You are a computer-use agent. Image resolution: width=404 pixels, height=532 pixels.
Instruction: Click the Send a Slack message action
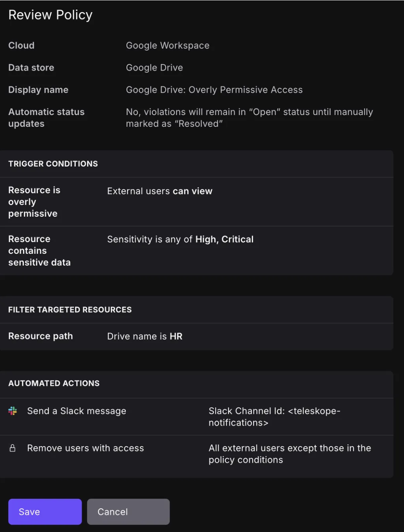77,411
